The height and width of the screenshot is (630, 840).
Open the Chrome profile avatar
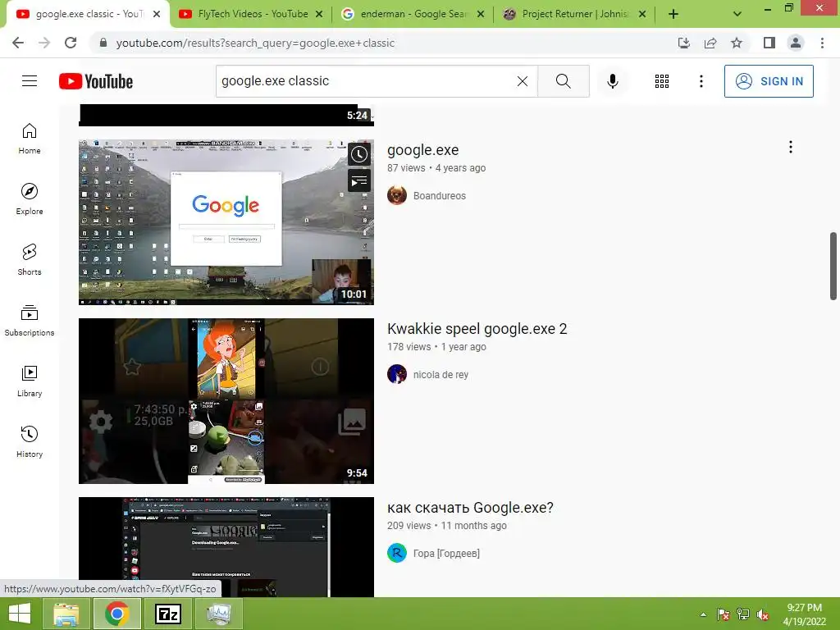(796, 43)
